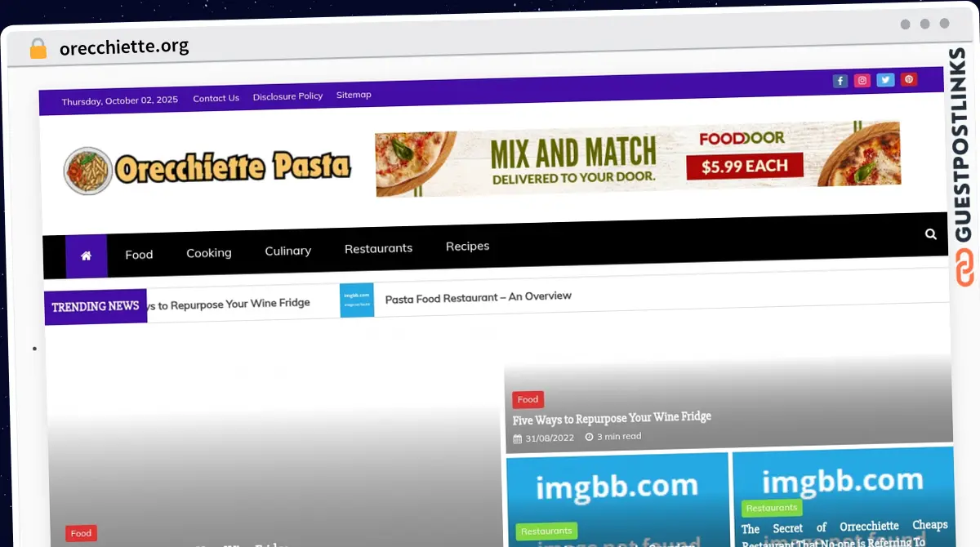Open article Five Ways to Repurpose Your Wine Fridge
Image resolution: width=980 pixels, height=547 pixels.
pos(612,419)
